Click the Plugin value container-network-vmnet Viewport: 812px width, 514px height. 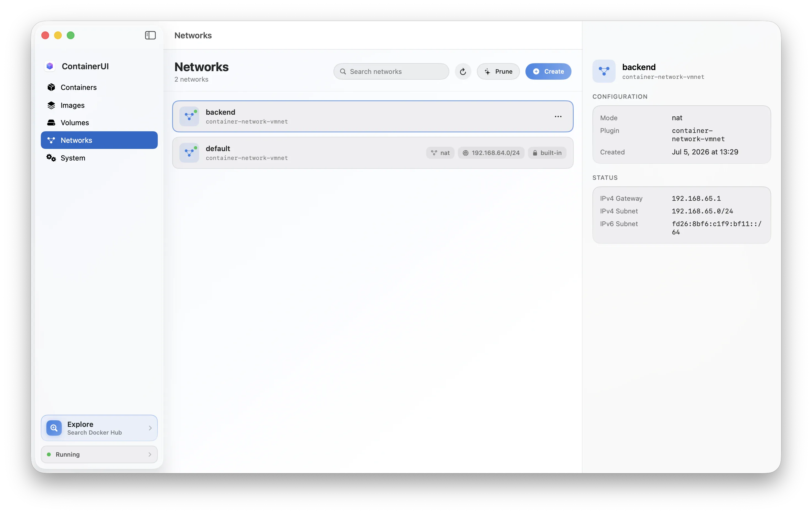[698, 135]
